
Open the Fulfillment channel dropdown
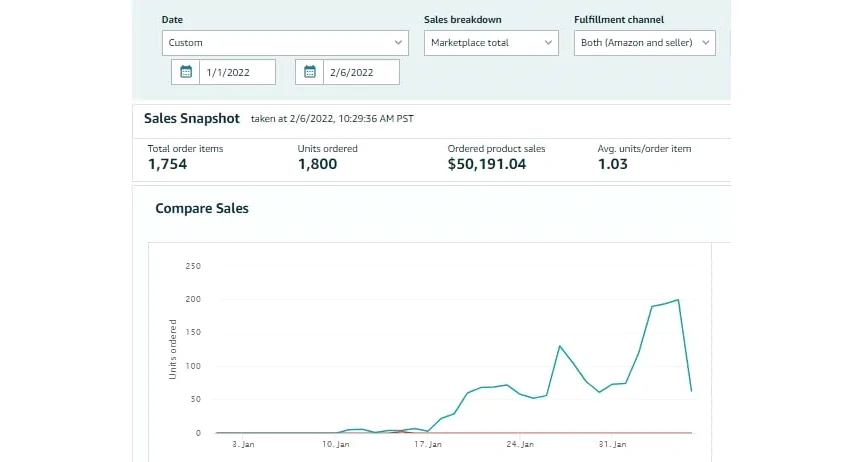tap(644, 43)
